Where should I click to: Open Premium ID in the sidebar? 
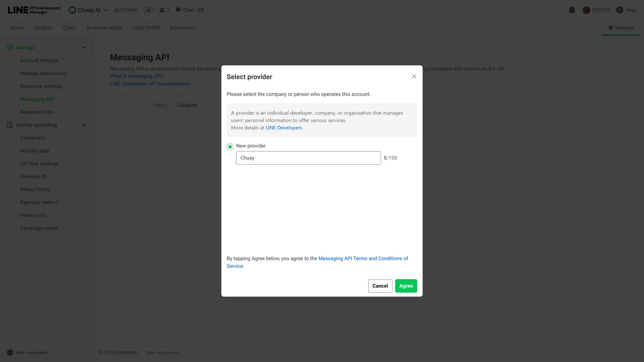33,177
